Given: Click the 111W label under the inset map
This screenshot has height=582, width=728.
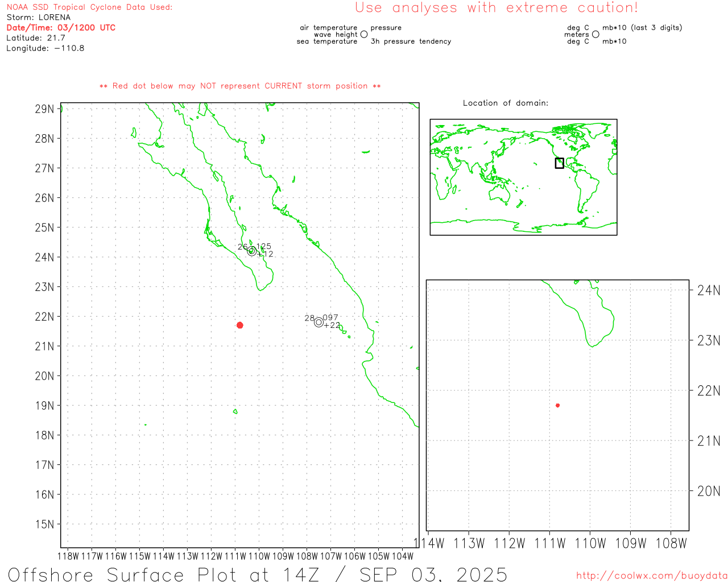Looking at the screenshot, I should [x=550, y=543].
